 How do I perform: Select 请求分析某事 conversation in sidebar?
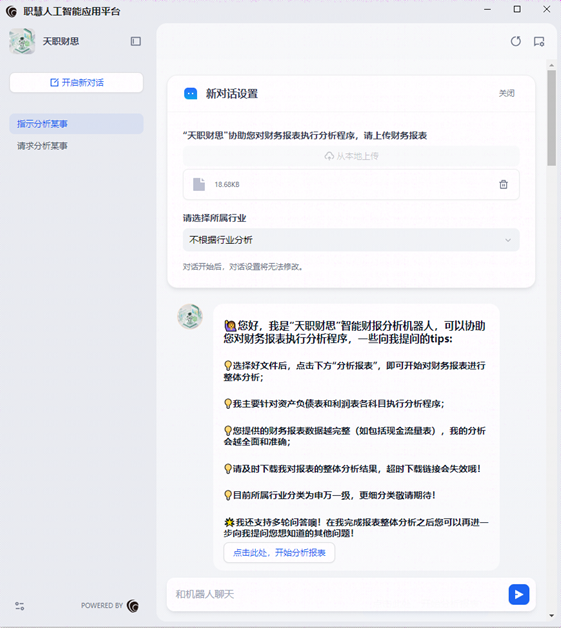(x=76, y=146)
